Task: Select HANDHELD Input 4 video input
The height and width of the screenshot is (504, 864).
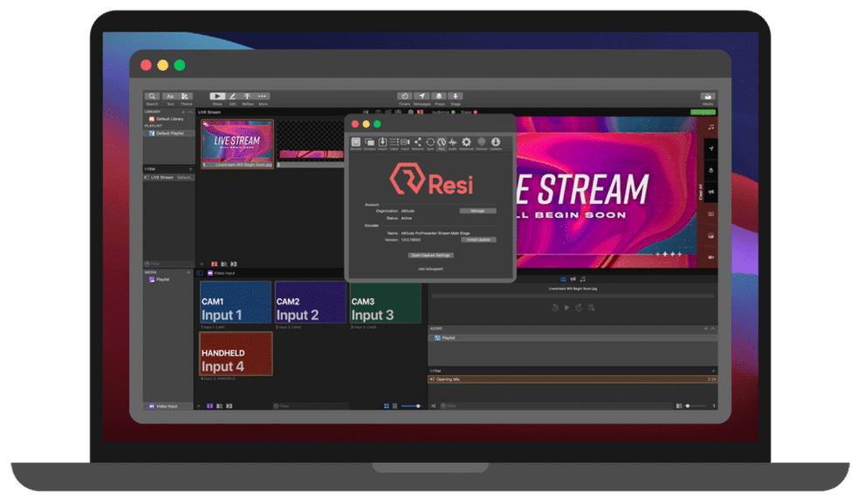Action: point(236,354)
